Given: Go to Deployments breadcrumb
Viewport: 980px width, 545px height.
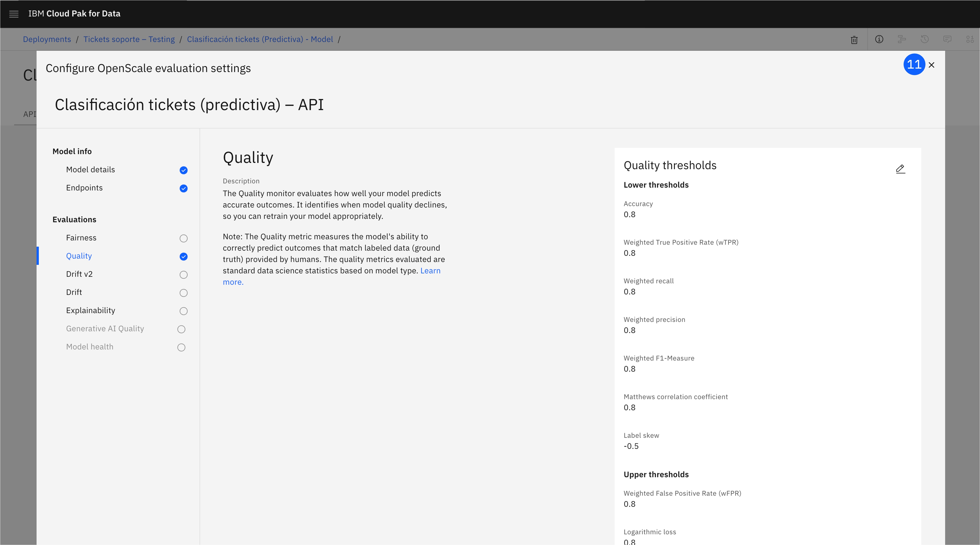Looking at the screenshot, I should [47, 39].
